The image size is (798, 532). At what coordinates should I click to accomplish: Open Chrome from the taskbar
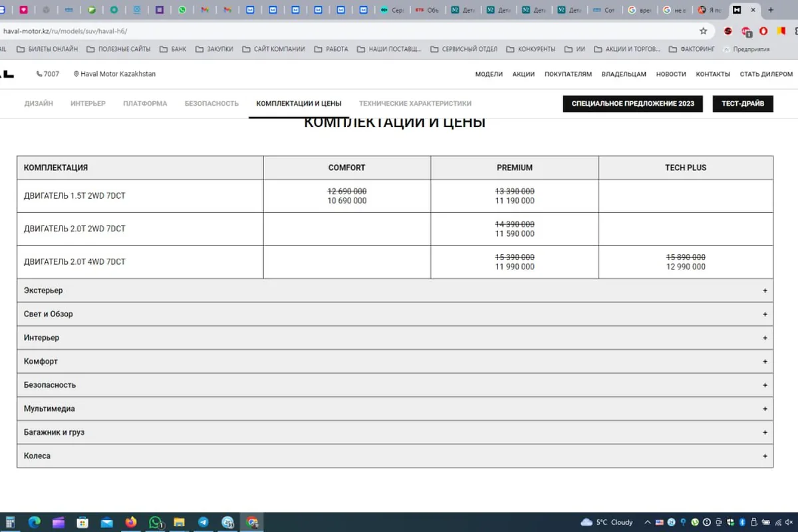(252, 522)
